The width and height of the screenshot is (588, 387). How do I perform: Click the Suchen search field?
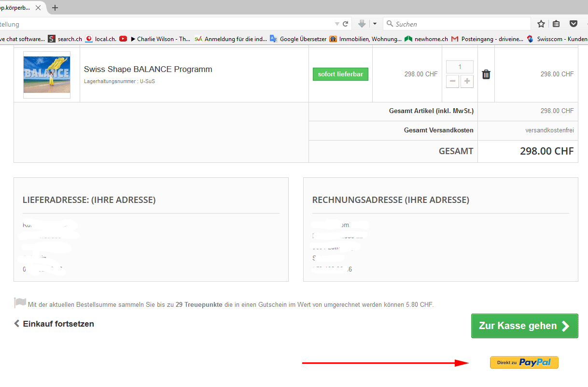[457, 24]
